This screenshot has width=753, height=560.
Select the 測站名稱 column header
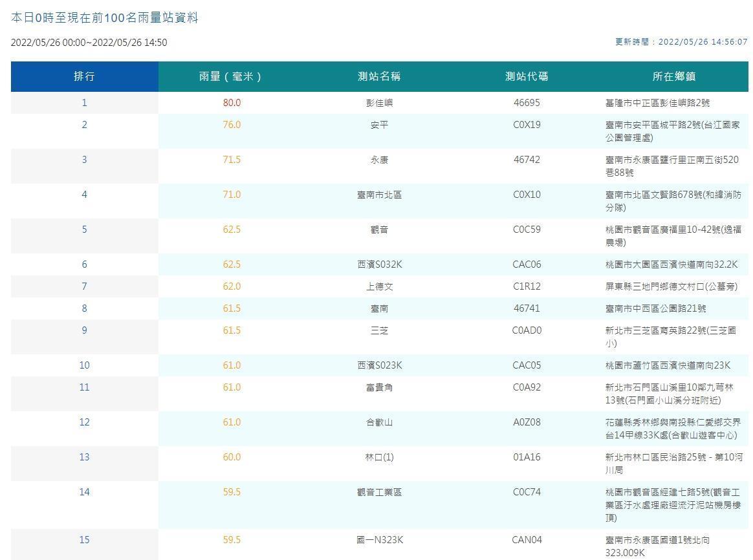point(379,76)
